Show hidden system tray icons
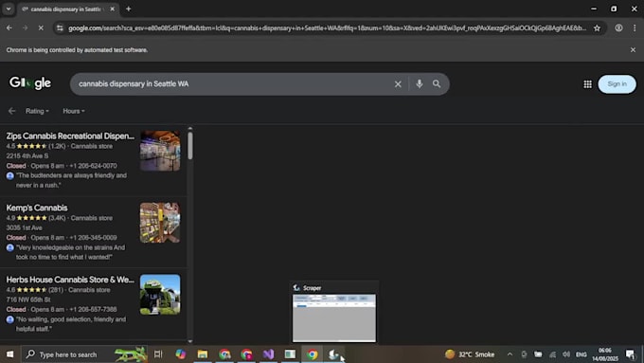This screenshot has width=644, height=363. coord(510,354)
